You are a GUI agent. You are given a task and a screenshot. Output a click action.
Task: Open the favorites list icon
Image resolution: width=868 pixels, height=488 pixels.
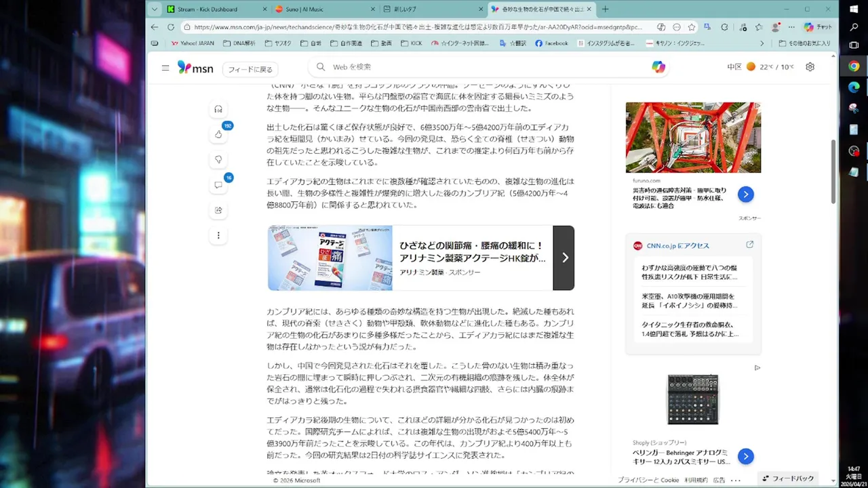(759, 27)
